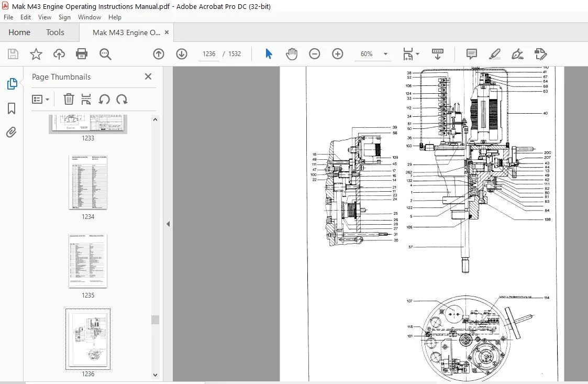The height and width of the screenshot is (384, 588).
Task: Close the Page Thumbnails panel
Action: point(148,76)
